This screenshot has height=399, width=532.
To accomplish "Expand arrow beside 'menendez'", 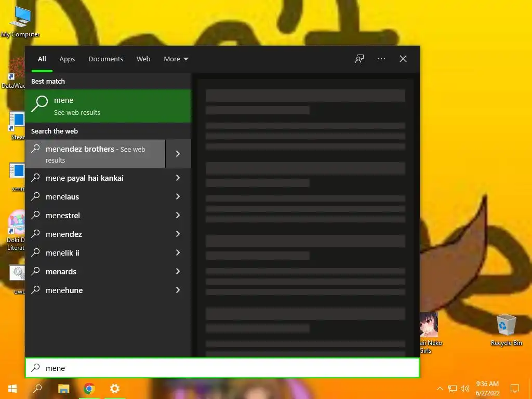I will 178,234.
